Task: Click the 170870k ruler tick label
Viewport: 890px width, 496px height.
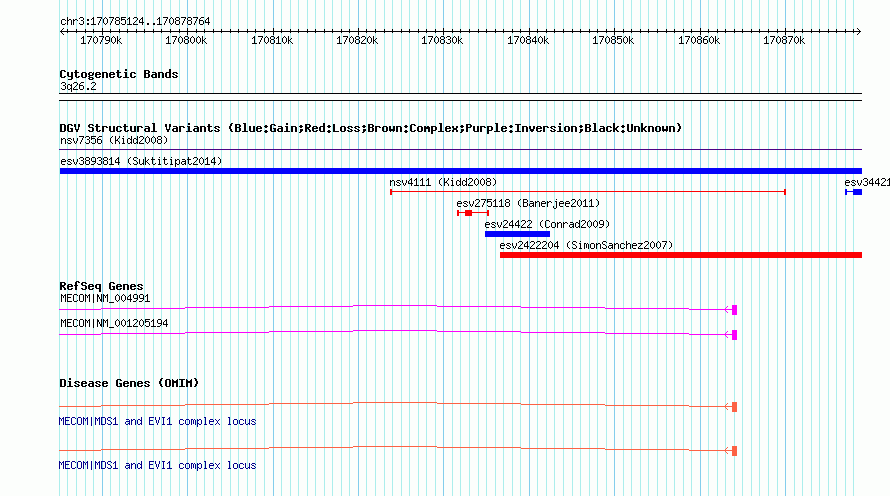Action: (x=784, y=40)
